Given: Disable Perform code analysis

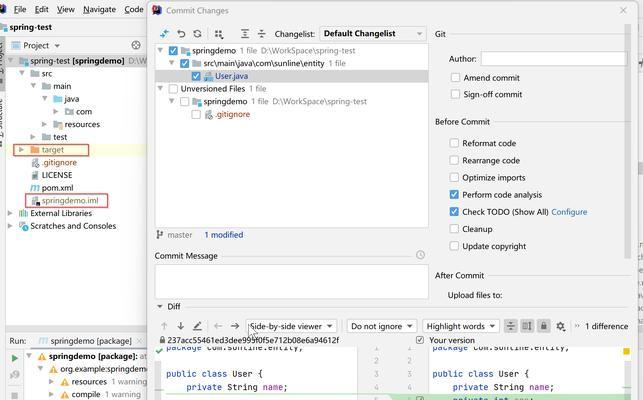Looking at the screenshot, I should coord(454,194).
